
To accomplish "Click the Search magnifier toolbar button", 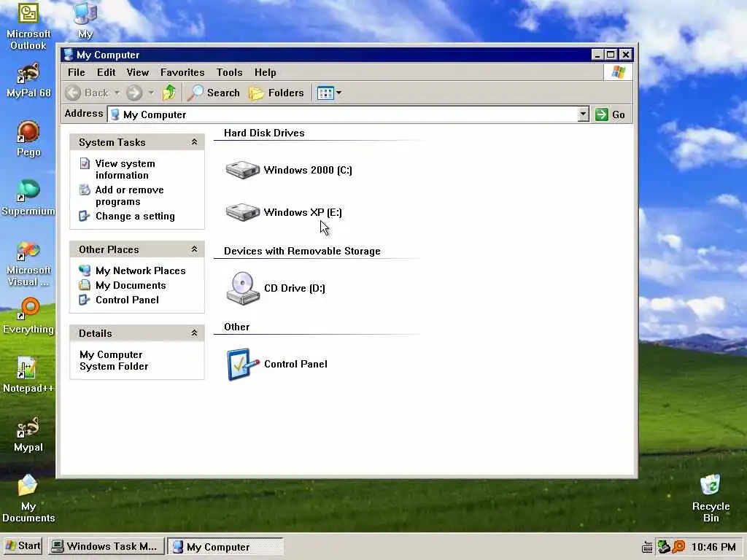I will (214, 93).
